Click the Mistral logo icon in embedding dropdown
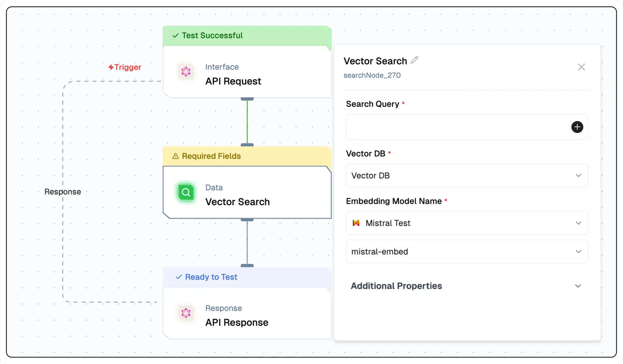Screen dimensions: 623x364 (356, 223)
